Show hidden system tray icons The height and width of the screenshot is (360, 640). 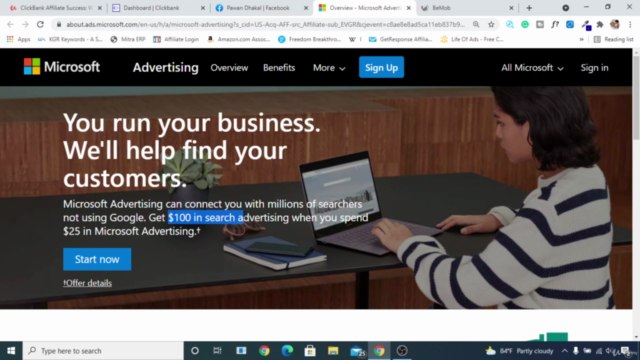(564, 351)
